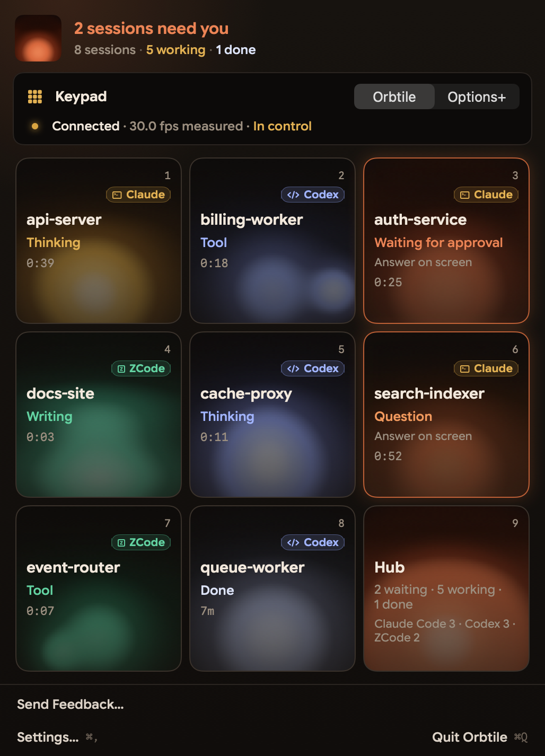
Task: Open the queue-worker session tile
Action: pos(272,588)
